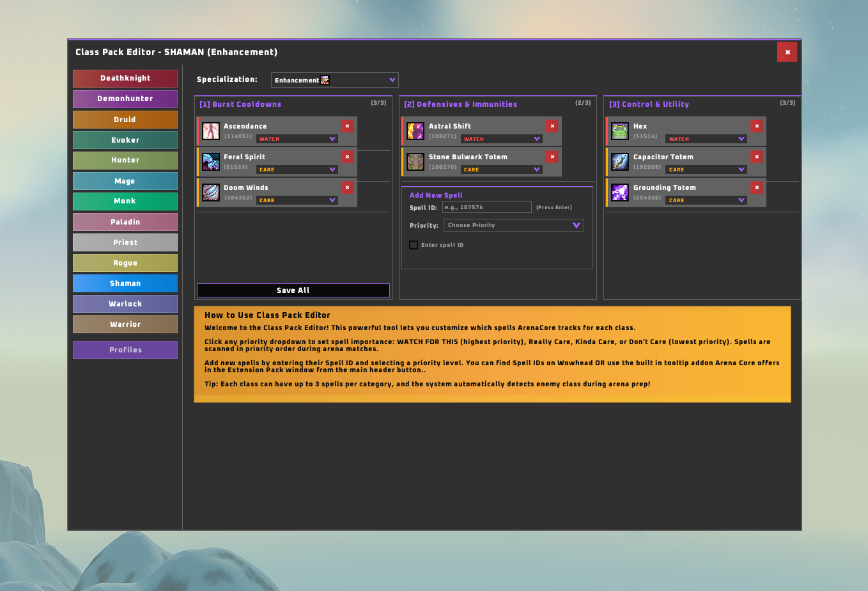
Task: Click the Save All button
Action: tap(293, 290)
